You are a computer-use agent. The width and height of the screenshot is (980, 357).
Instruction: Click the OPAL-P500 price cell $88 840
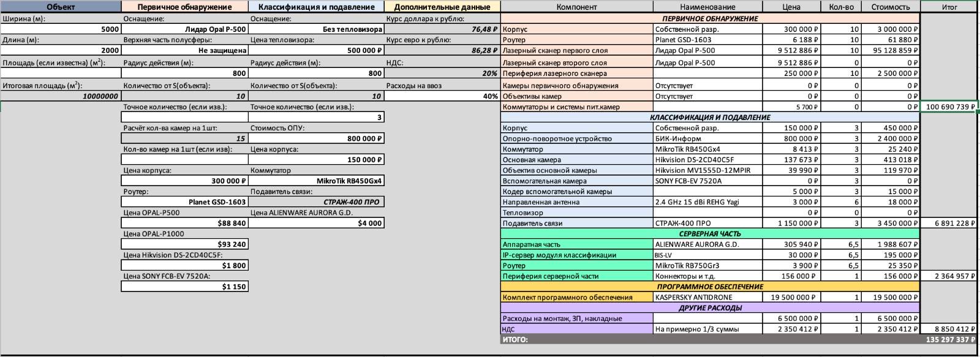click(x=185, y=224)
